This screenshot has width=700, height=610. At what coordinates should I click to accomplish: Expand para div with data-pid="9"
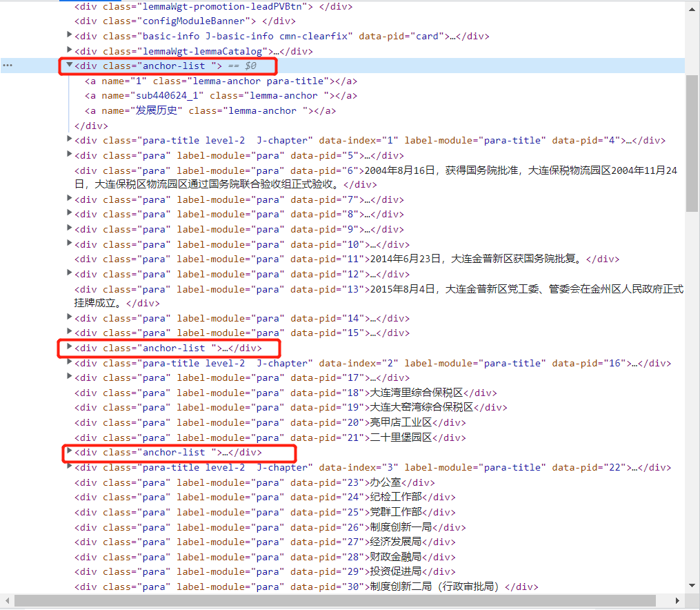coord(69,228)
